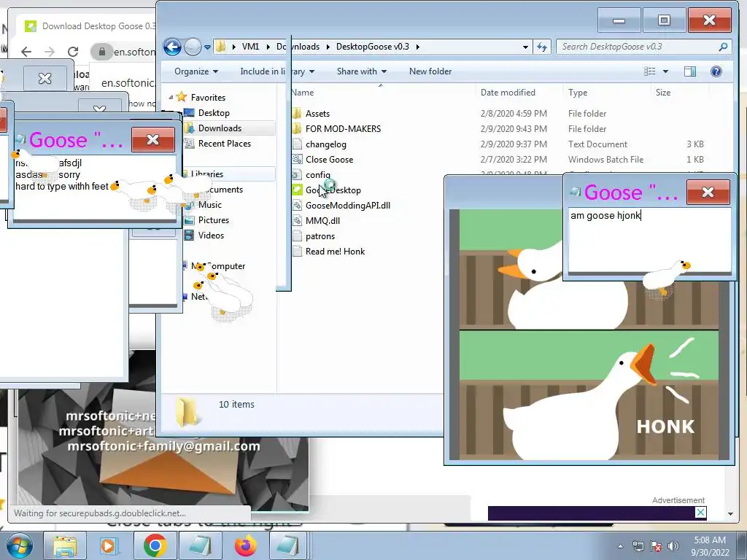Open the Include in library menu
The image size is (747, 560).
(x=276, y=71)
